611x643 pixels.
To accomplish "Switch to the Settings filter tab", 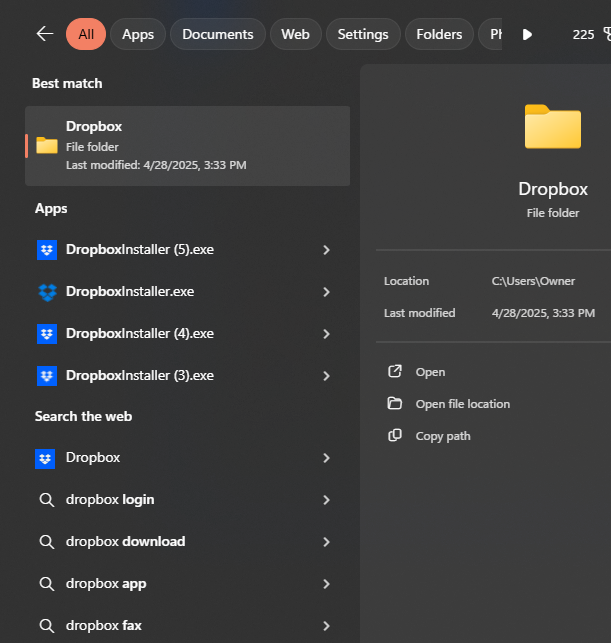I will [x=362, y=34].
